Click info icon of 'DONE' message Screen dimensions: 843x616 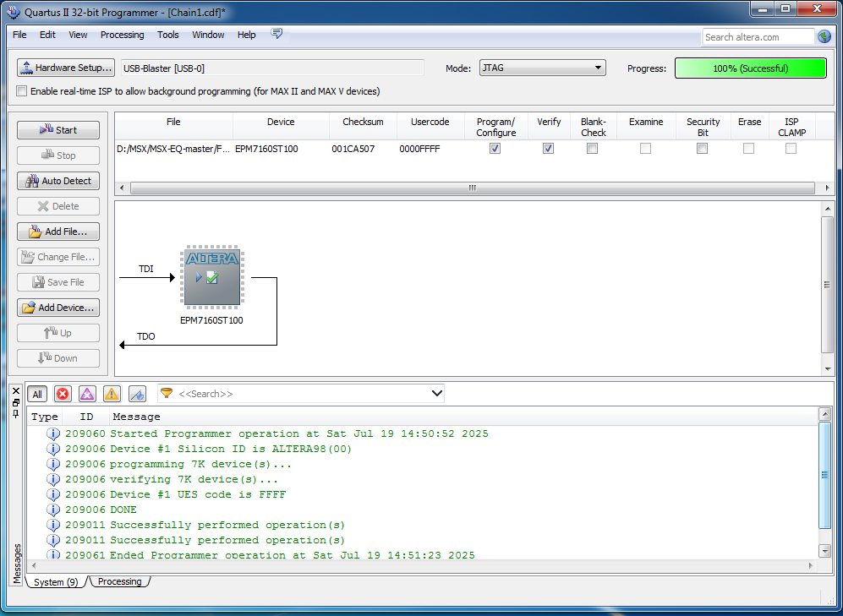[53, 510]
